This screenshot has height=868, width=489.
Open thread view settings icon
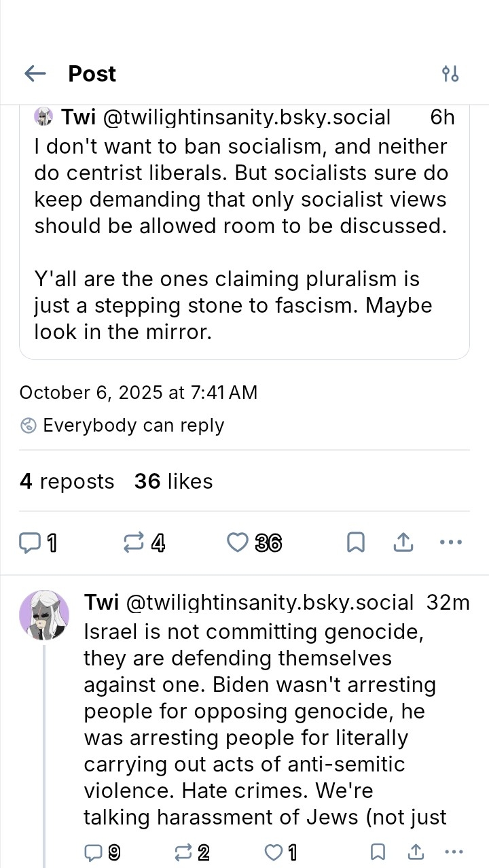point(450,73)
